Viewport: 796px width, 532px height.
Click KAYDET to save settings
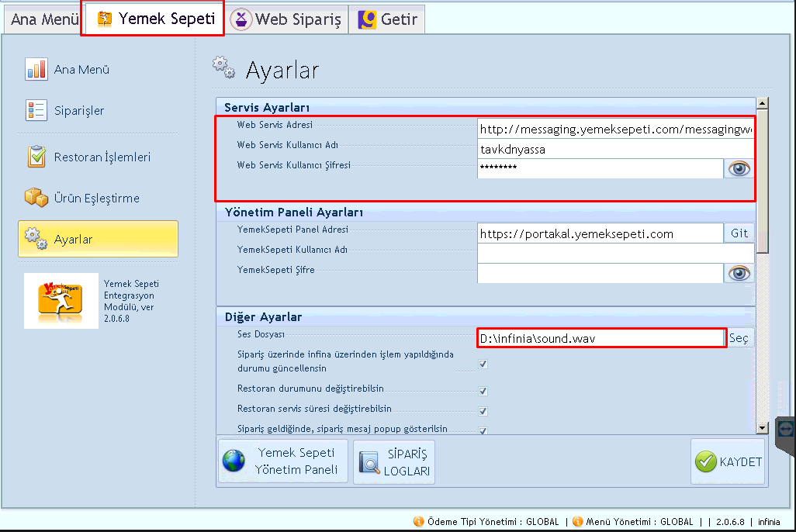[728, 461]
